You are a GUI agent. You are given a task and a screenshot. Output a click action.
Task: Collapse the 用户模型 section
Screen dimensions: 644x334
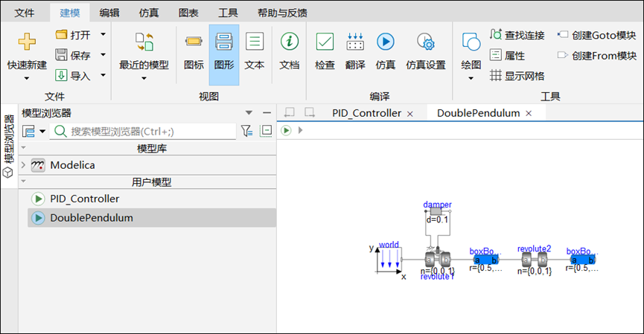pyautogui.click(x=23, y=181)
